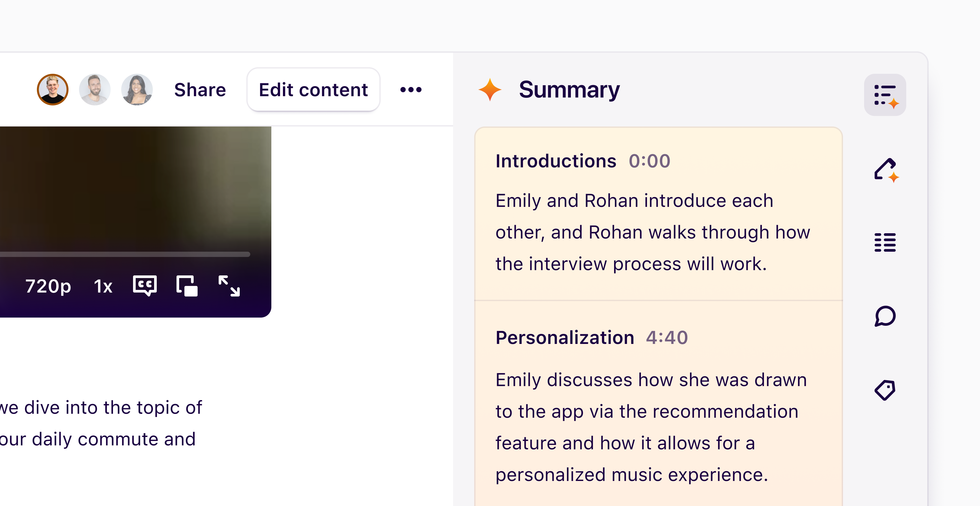Click the Edit content button
The image size is (980, 506).
pyautogui.click(x=313, y=90)
